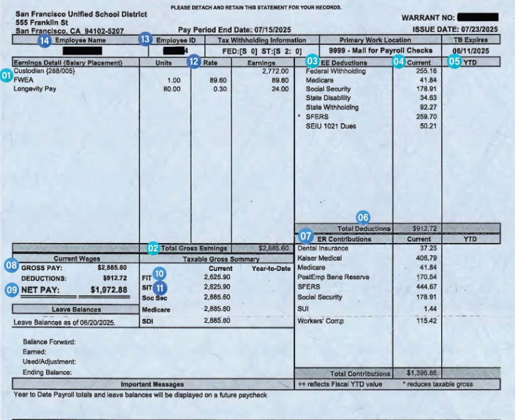Click the SFERS deduction amount '259.70'
The image size is (515, 420).
click(x=426, y=117)
